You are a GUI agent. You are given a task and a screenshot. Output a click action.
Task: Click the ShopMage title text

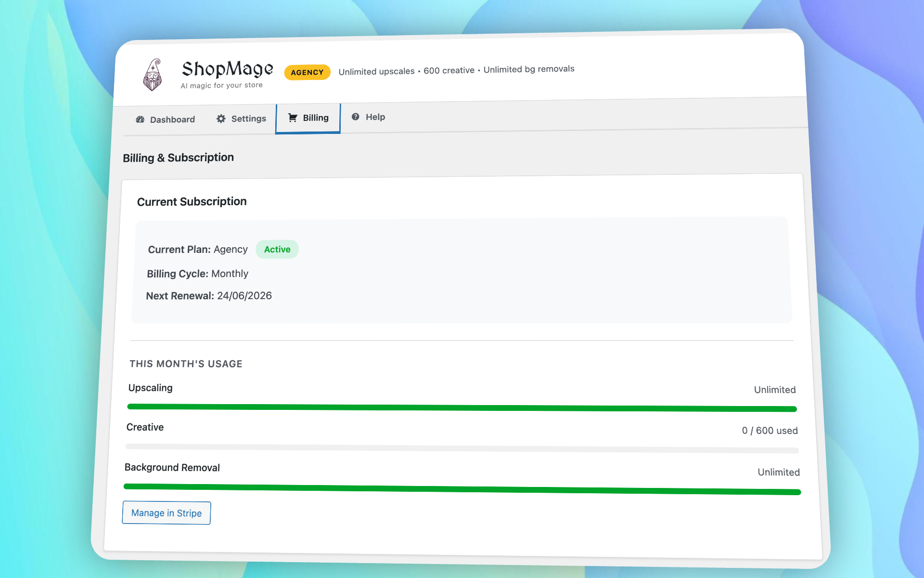tap(228, 69)
